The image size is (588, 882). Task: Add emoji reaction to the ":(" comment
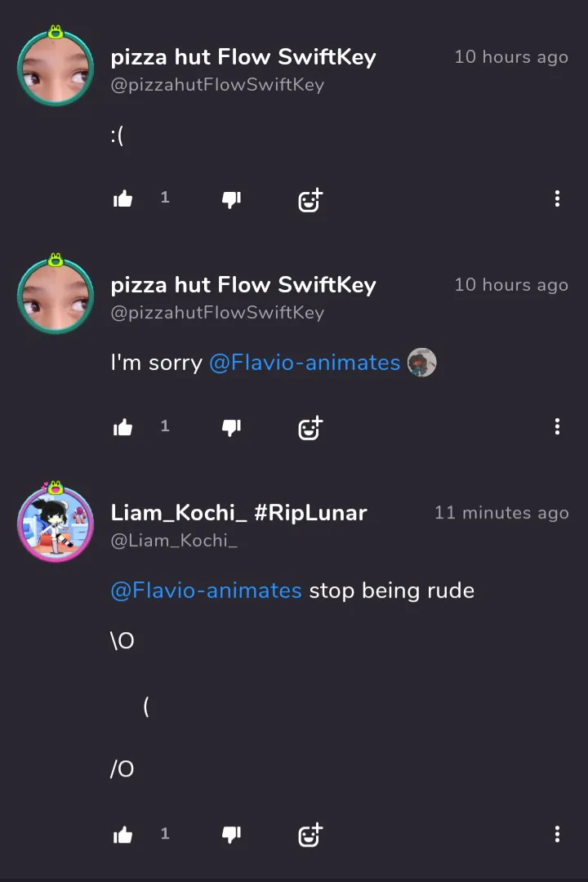pos(310,200)
